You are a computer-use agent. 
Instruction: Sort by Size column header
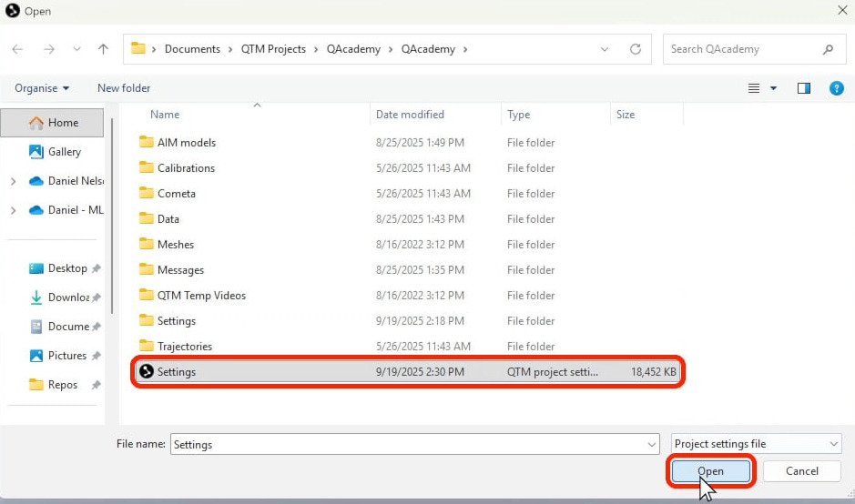pos(626,115)
